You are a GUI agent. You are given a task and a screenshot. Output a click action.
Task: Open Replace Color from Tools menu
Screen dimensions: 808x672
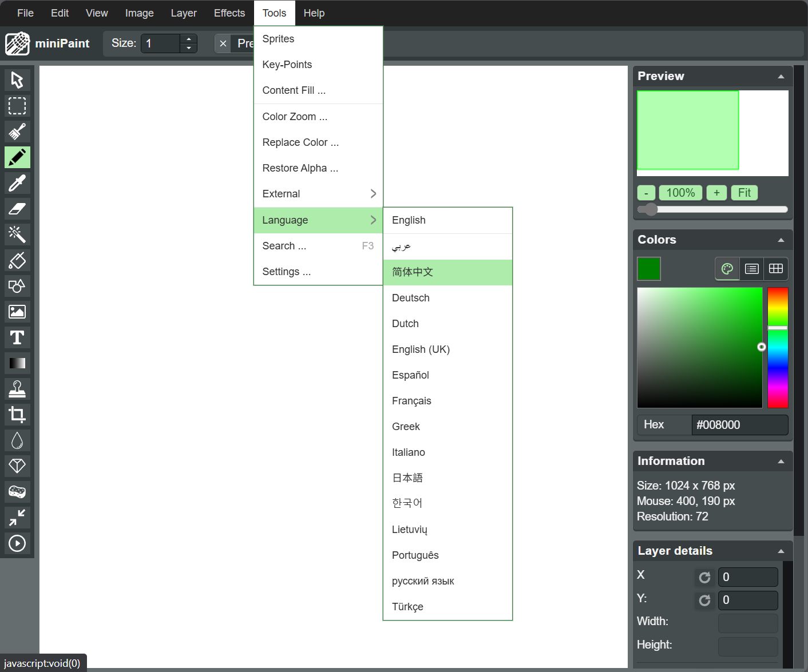tap(300, 142)
